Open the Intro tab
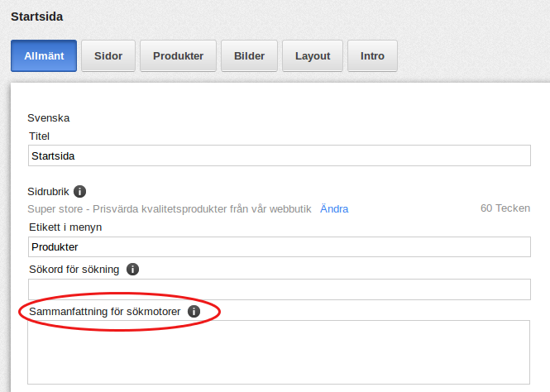550x392 pixels. (x=372, y=55)
